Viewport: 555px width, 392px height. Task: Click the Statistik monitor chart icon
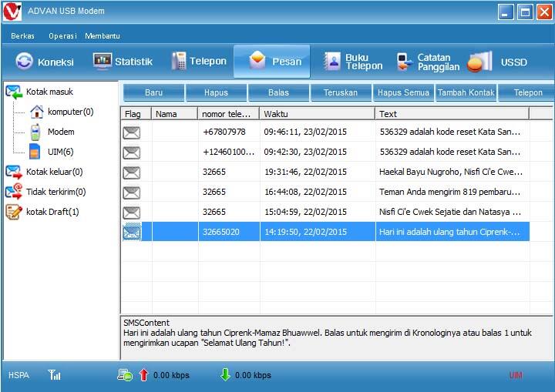coord(103,61)
